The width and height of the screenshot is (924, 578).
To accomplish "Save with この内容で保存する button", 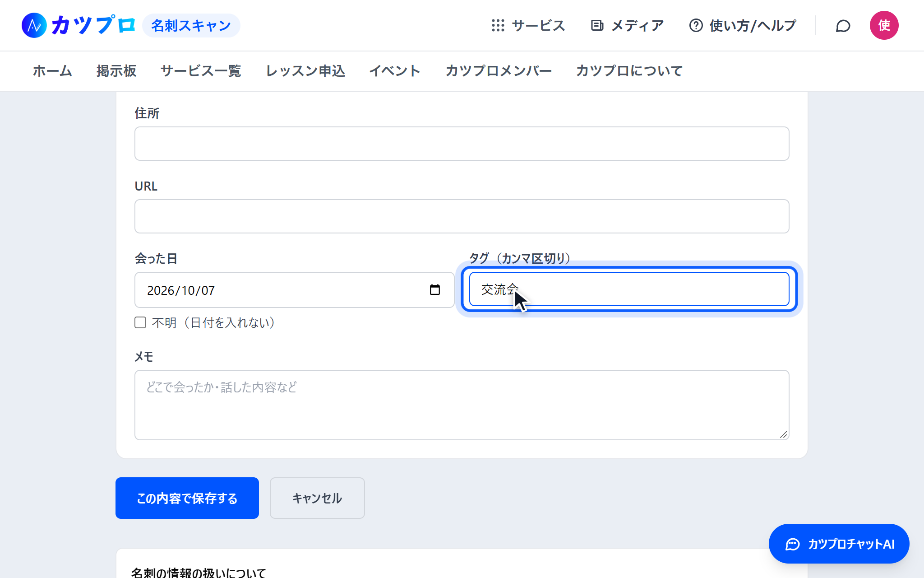I will (187, 498).
